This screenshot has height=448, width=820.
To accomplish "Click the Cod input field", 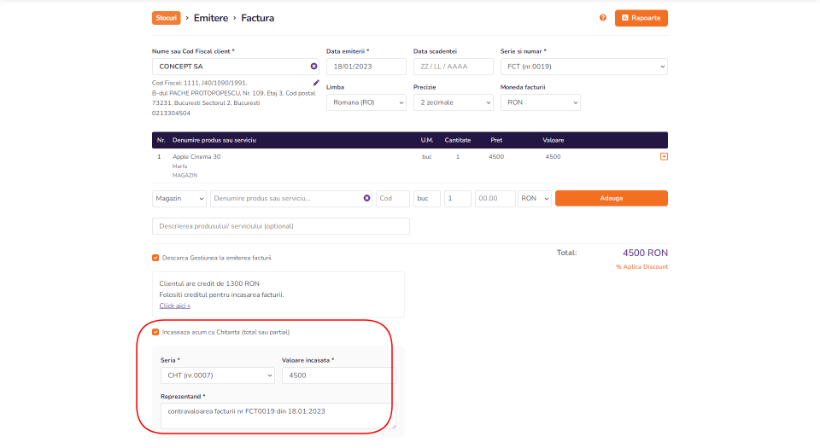I will (x=393, y=198).
